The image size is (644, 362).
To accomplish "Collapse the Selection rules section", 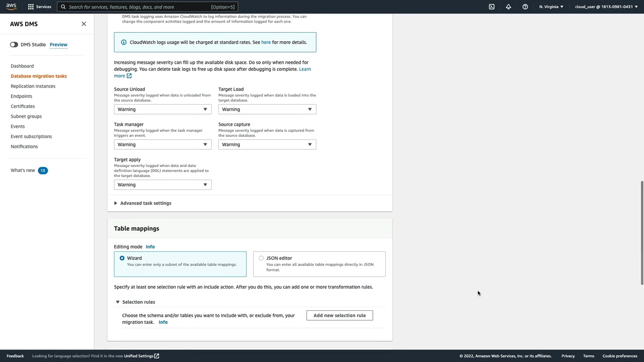I will (x=135, y=302).
